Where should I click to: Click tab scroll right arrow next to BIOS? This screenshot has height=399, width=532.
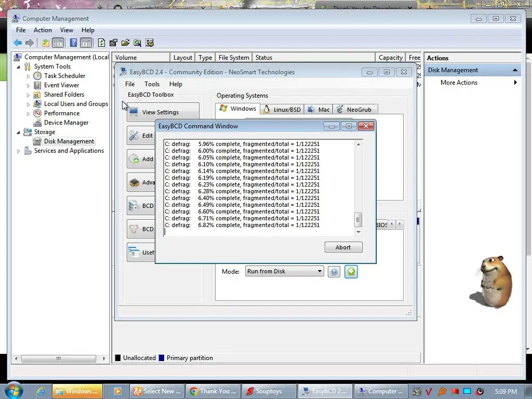400,224
